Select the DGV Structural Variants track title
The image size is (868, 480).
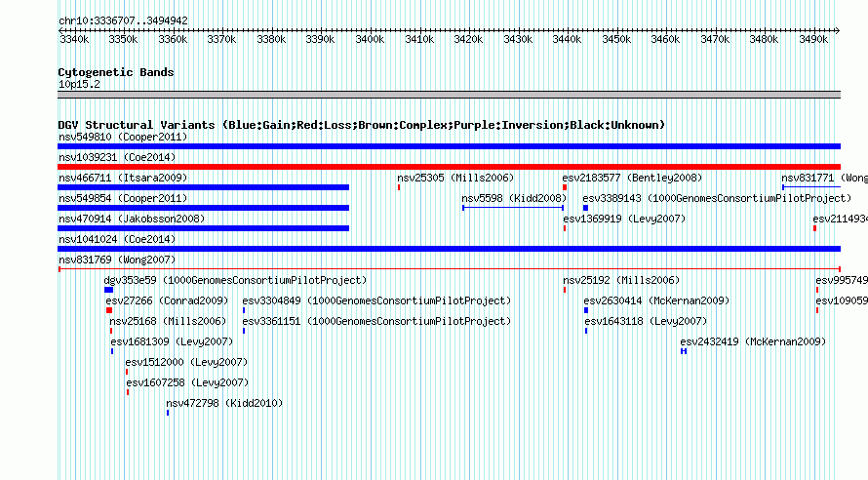click(362, 125)
